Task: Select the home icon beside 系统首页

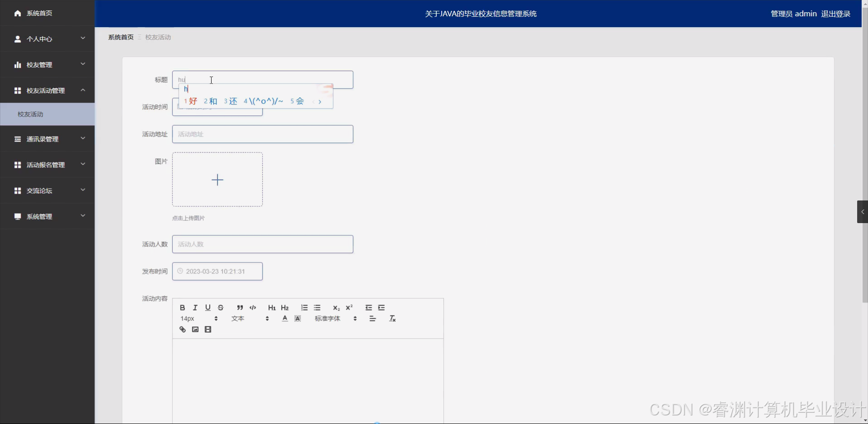Action: click(x=17, y=13)
